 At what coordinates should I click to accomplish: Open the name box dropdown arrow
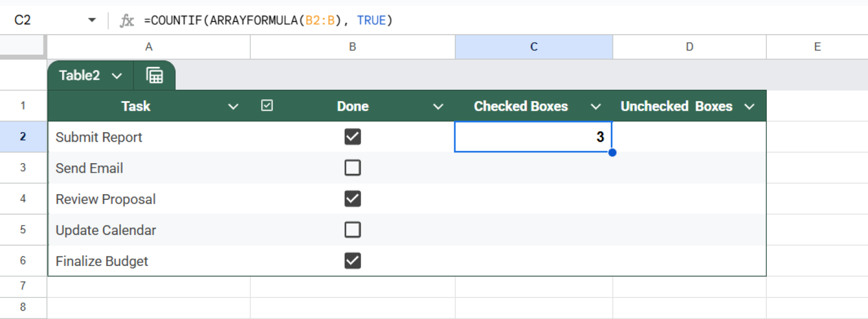[x=92, y=21]
